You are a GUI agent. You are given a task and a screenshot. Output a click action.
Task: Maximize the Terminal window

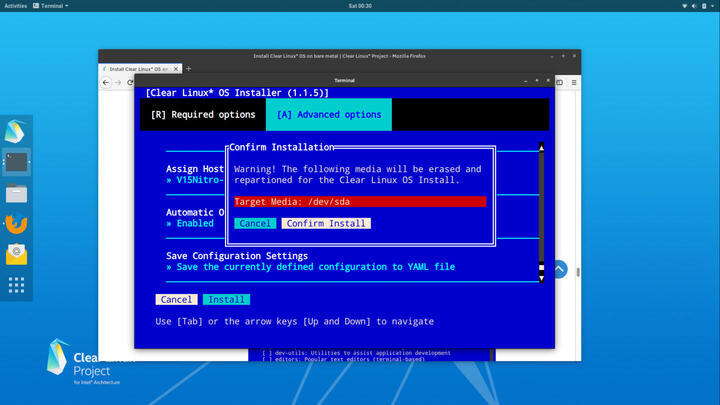[x=537, y=81]
